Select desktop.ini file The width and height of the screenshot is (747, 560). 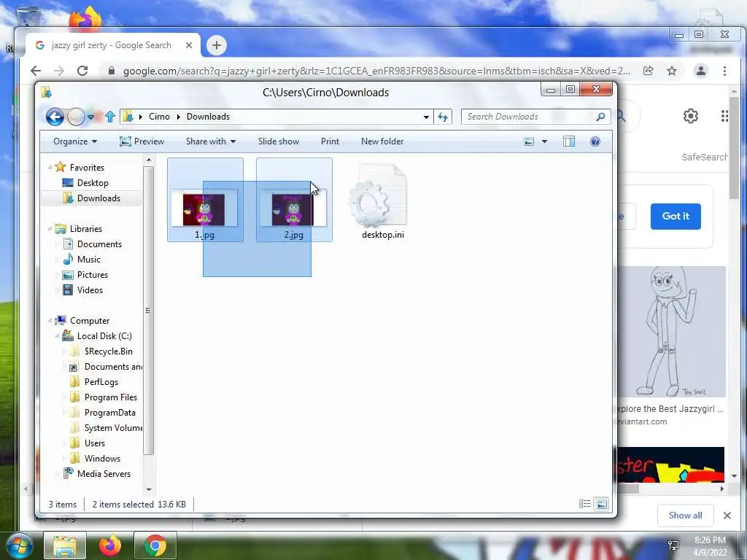(x=382, y=201)
